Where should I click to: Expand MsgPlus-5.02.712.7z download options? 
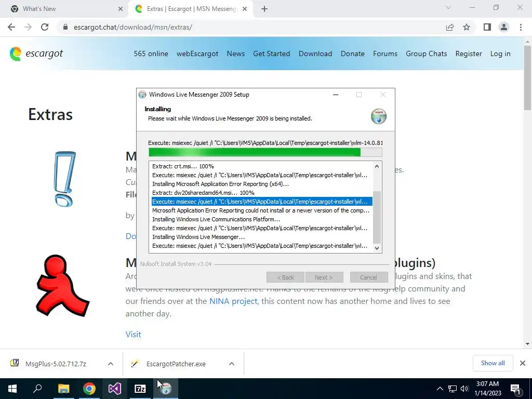pyautogui.click(x=111, y=364)
